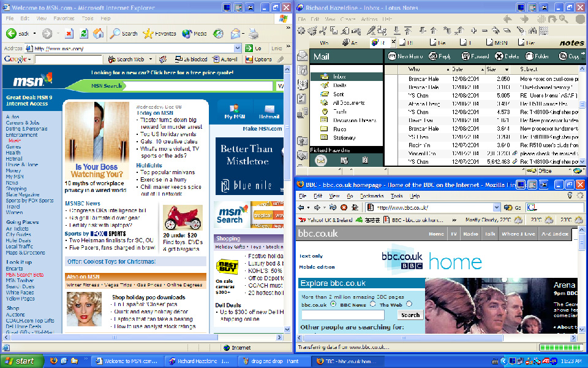The image size is (588, 368).
Task: Click Radio link in BBC navigation
Action: coord(470,234)
